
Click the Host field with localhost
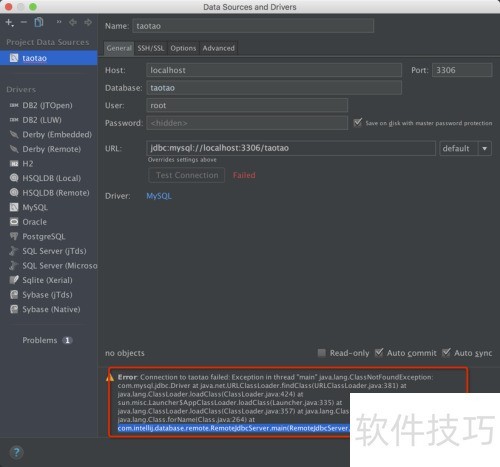(274, 70)
